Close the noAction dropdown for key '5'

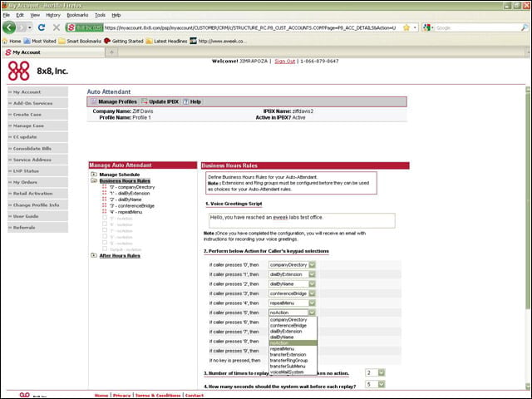point(312,313)
